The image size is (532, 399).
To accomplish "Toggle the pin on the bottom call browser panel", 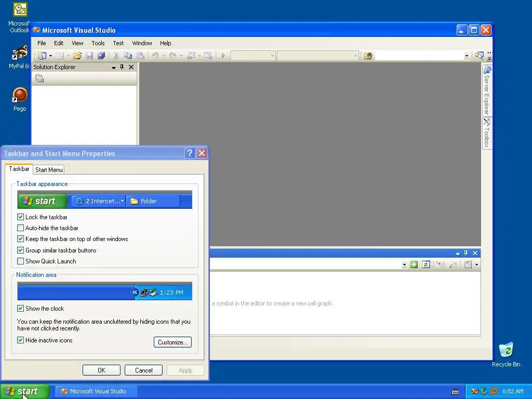I will click(x=466, y=253).
